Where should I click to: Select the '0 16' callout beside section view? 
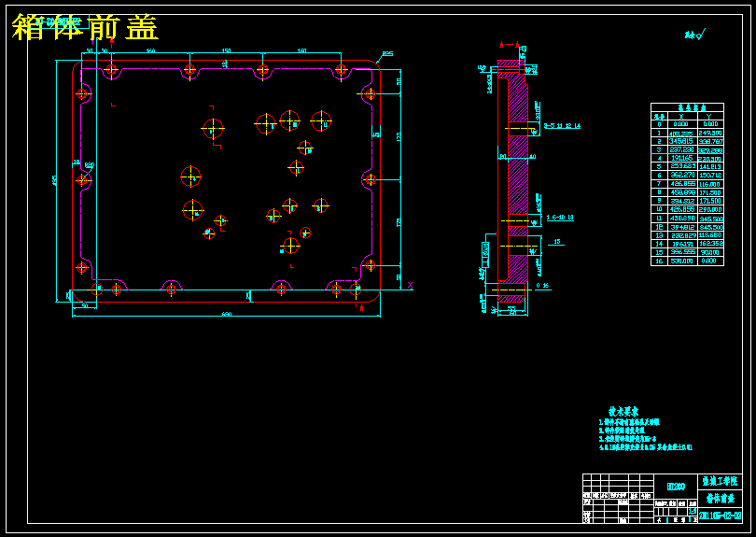click(543, 286)
